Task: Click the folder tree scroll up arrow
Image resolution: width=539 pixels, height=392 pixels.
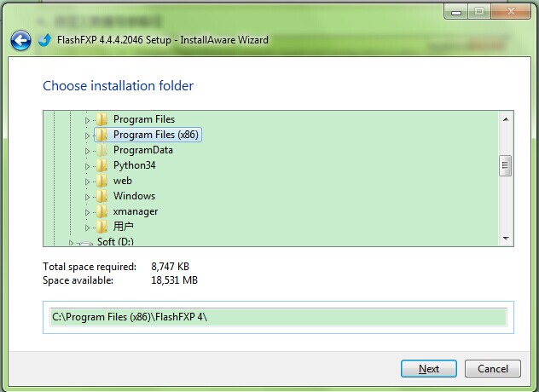Action: 506,119
